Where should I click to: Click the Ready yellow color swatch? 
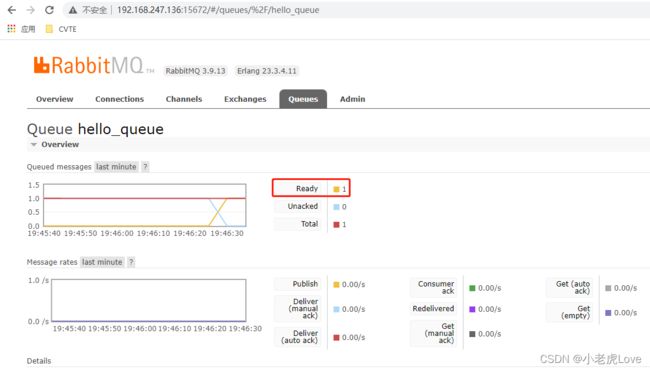[x=336, y=189]
